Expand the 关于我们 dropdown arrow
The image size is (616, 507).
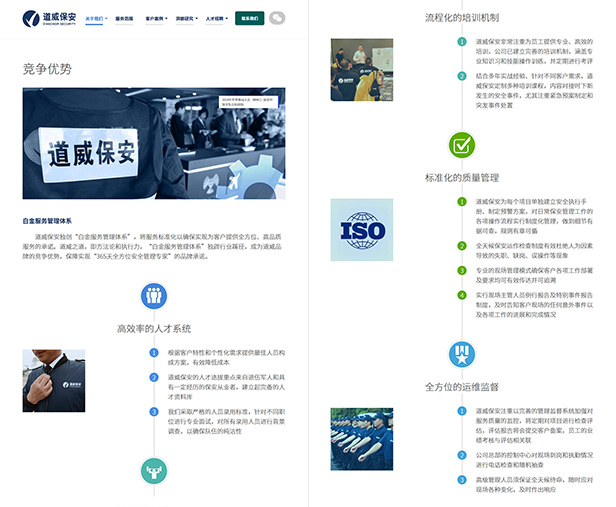pos(106,18)
